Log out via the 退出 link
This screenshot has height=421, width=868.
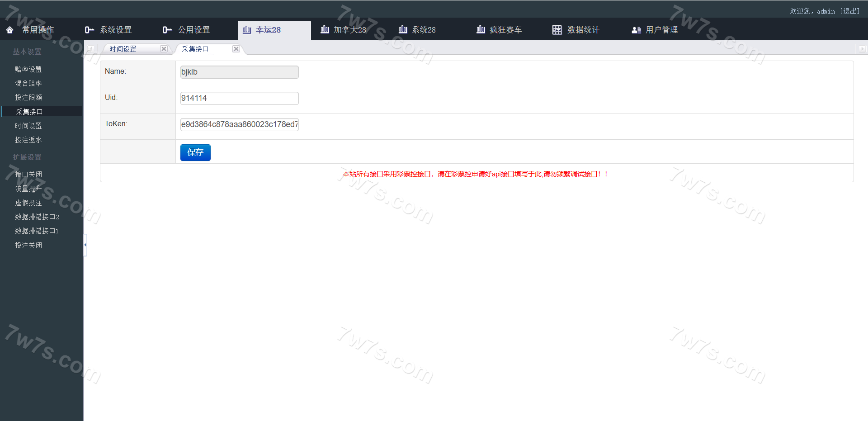pyautogui.click(x=850, y=11)
